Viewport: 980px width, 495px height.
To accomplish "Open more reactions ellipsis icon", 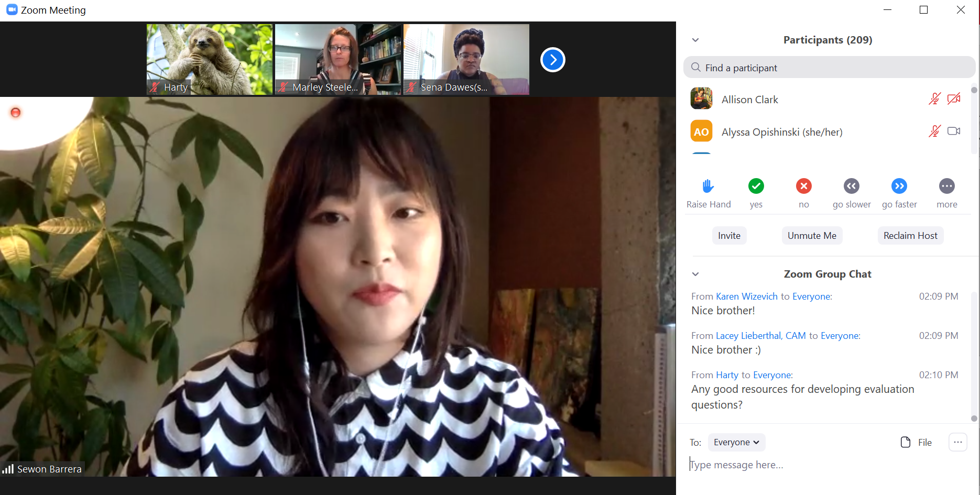I will [x=946, y=186].
